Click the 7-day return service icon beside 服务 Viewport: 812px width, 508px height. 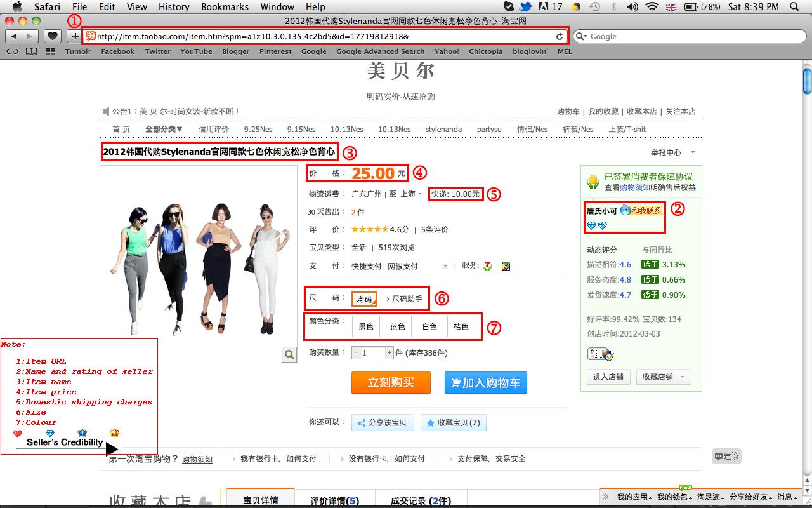coord(486,265)
